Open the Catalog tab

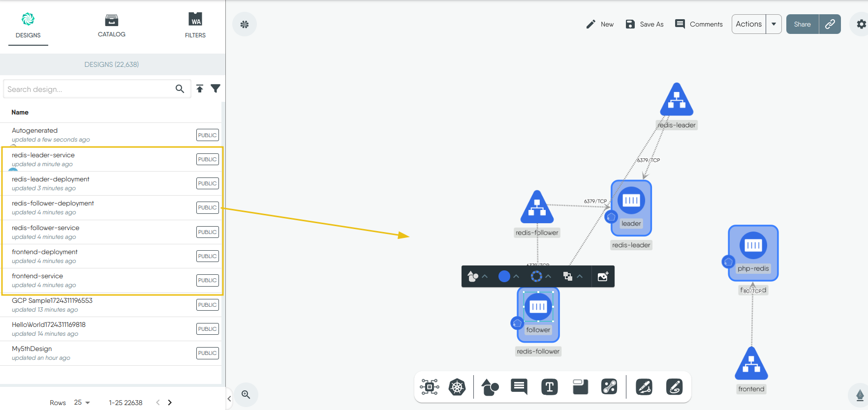click(112, 26)
